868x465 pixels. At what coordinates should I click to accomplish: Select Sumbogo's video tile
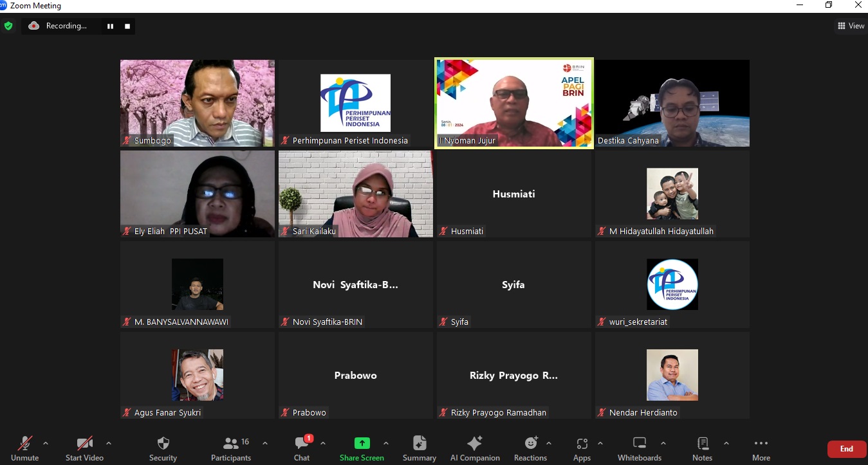coord(198,103)
